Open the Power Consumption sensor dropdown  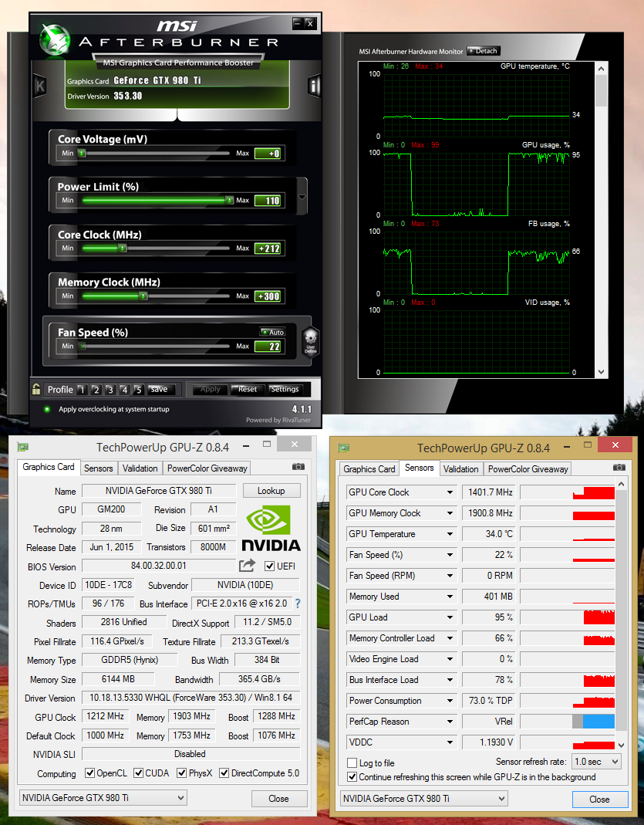pyautogui.click(x=450, y=701)
